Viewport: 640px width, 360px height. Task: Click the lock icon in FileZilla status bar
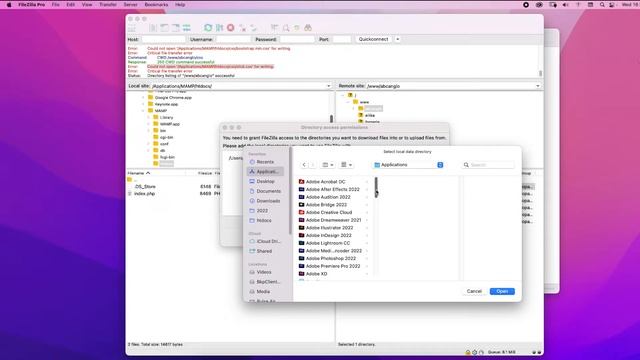468,352
